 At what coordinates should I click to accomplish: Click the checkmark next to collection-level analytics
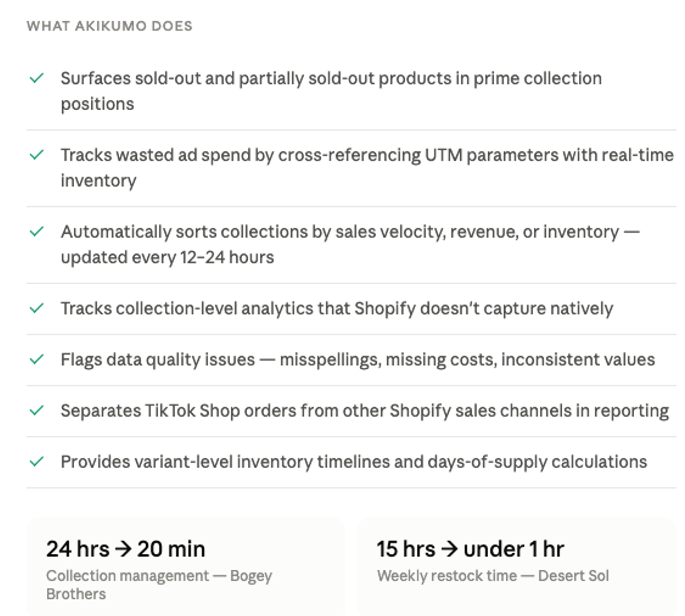(x=37, y=308)
